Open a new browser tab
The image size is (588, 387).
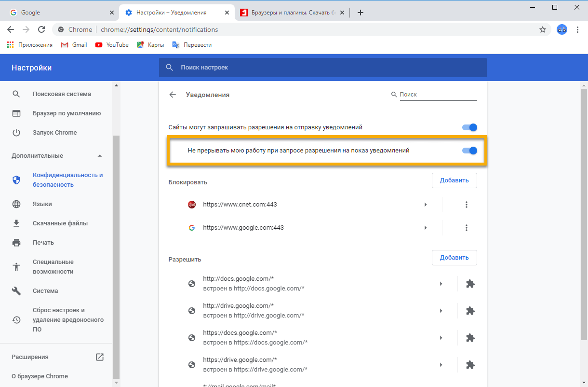point(360,13)
